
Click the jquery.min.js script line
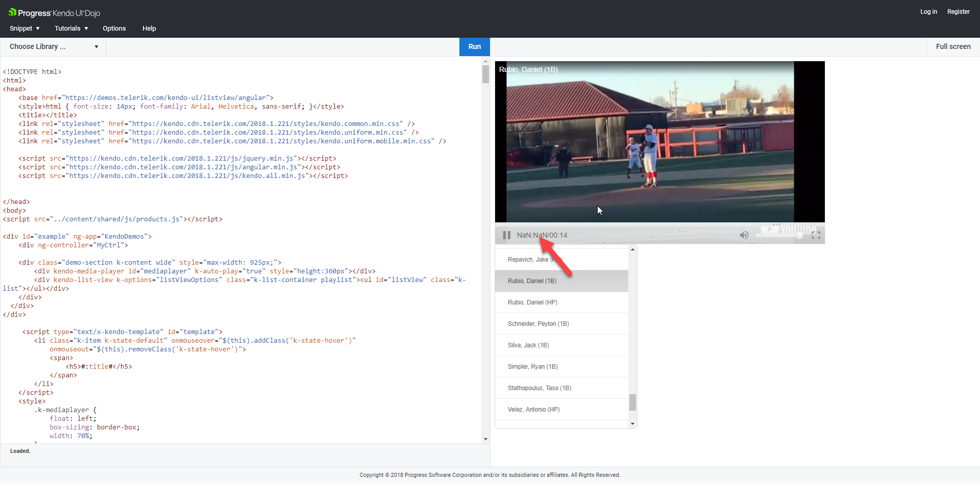[x=178, y=159]
